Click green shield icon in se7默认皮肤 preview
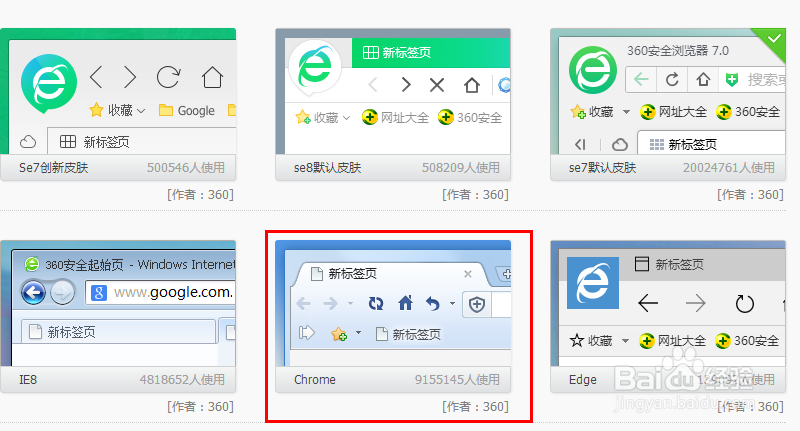 click(732, 80)
